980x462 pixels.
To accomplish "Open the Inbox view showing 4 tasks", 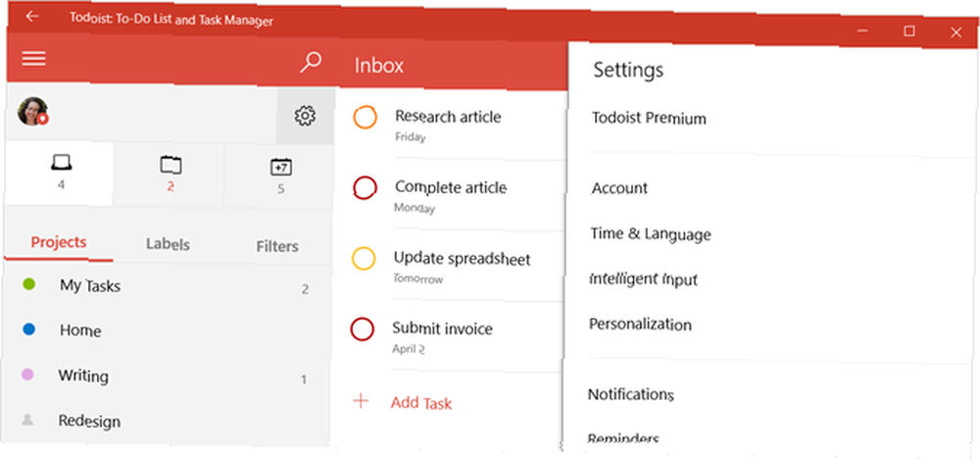I will tap(61, 174).
